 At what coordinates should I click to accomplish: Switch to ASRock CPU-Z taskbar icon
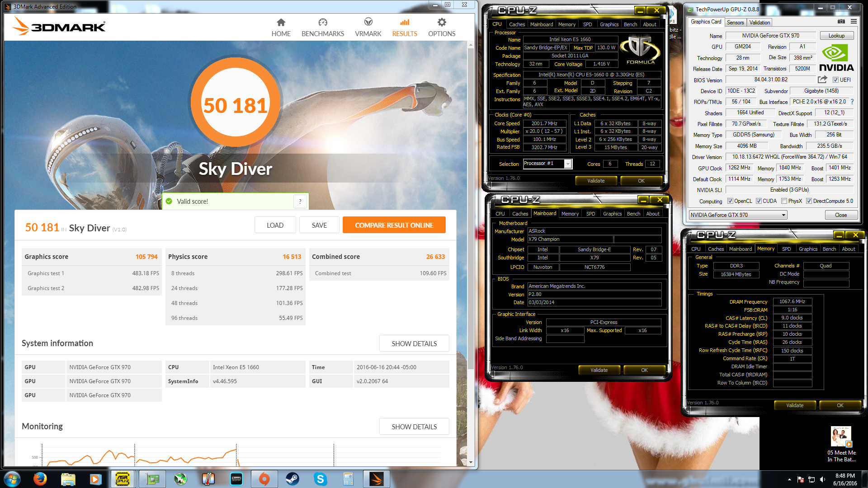123,479
